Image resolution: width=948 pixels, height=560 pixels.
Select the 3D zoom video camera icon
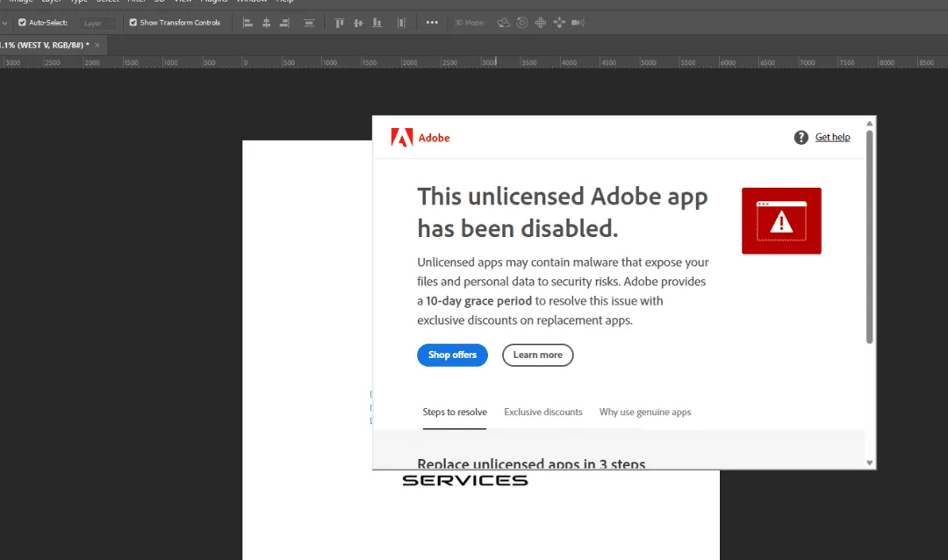tap(578, 23)
